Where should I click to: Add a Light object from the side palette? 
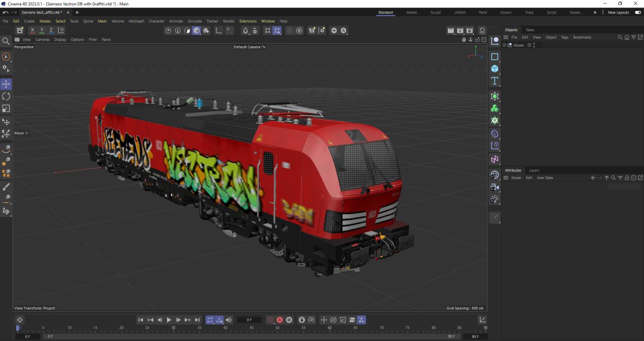coord(495,199)
